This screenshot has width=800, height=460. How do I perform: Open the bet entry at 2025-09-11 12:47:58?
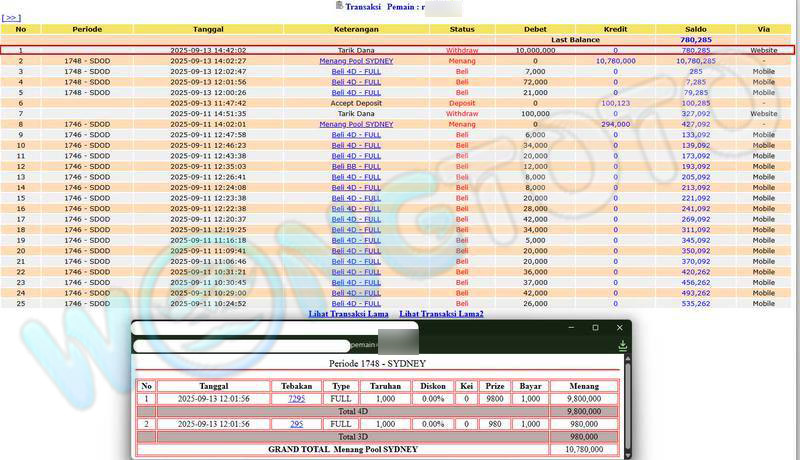[356, 135]
